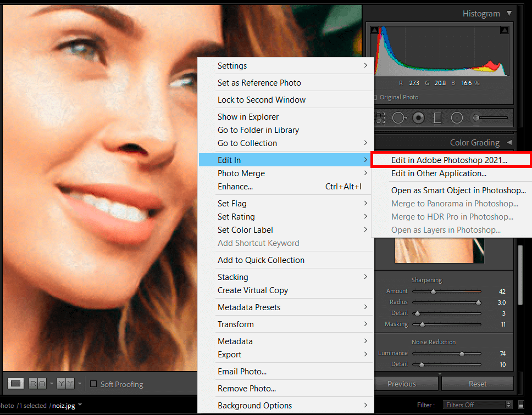Select the Graduated Filter tool
The height and width of the screenshot is (415, 532).
point(437,118)
